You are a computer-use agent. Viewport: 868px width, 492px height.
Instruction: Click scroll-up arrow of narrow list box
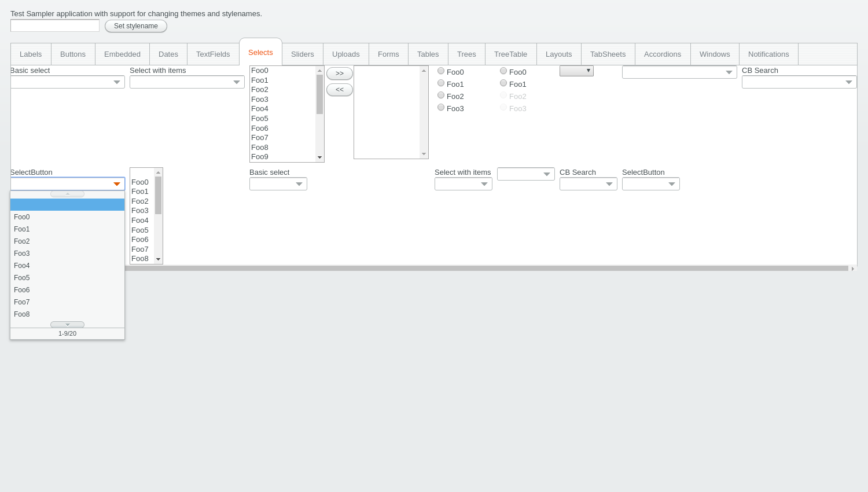pyautogui.click(x=158, y=172)
